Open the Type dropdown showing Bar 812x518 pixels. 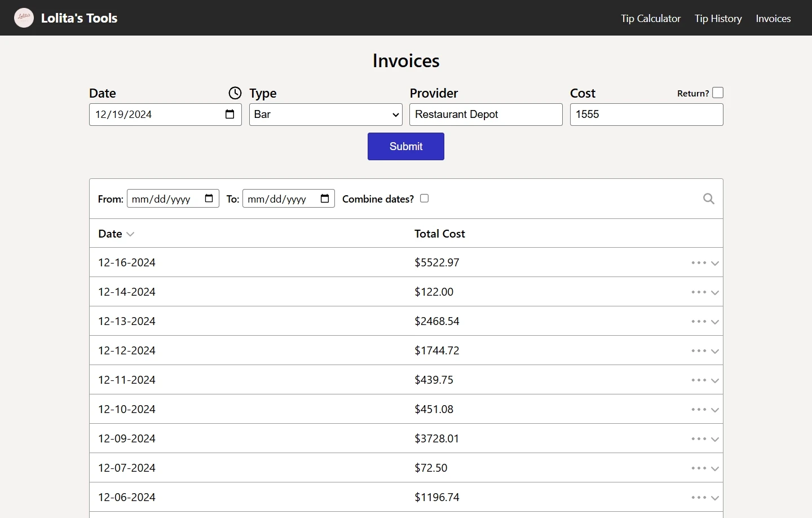pyautogui.click(x=325, y=115)
